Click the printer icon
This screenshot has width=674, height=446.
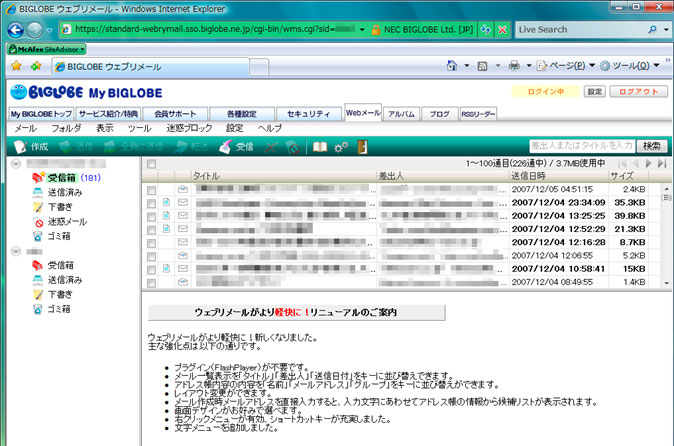pos(514,65)
